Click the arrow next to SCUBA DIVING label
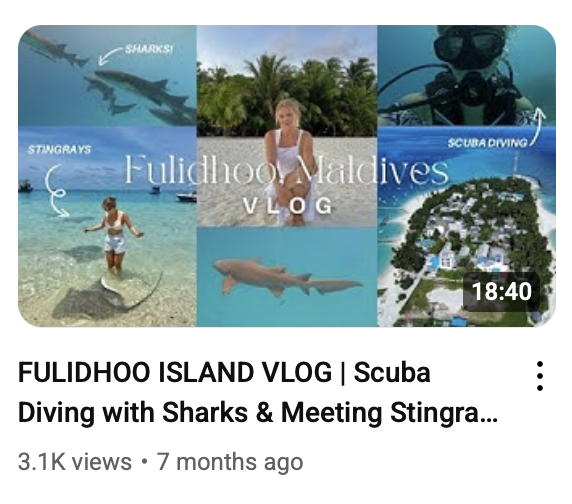 pyautogui.click(x=538, y=126)
